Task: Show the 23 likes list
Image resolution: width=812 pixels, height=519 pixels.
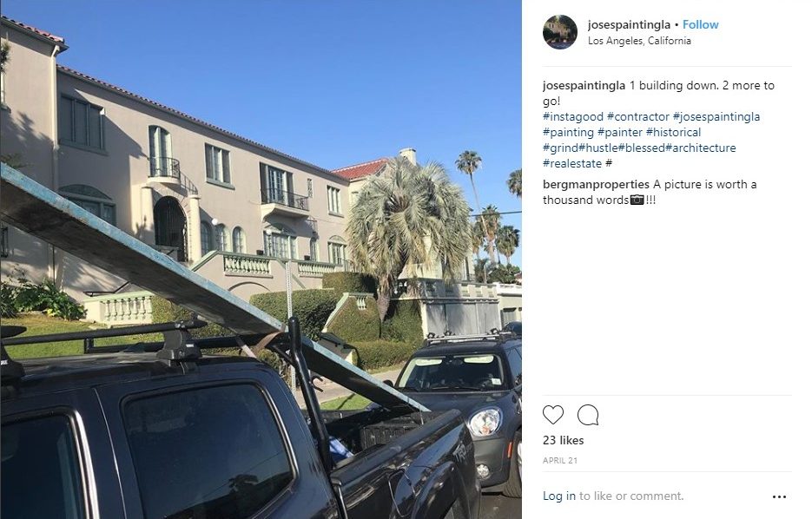Action: [563, 440]
